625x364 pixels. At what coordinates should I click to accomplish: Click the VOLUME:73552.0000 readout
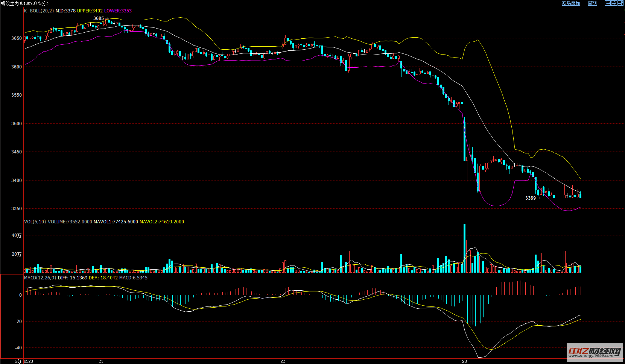[x=70, y=222]
